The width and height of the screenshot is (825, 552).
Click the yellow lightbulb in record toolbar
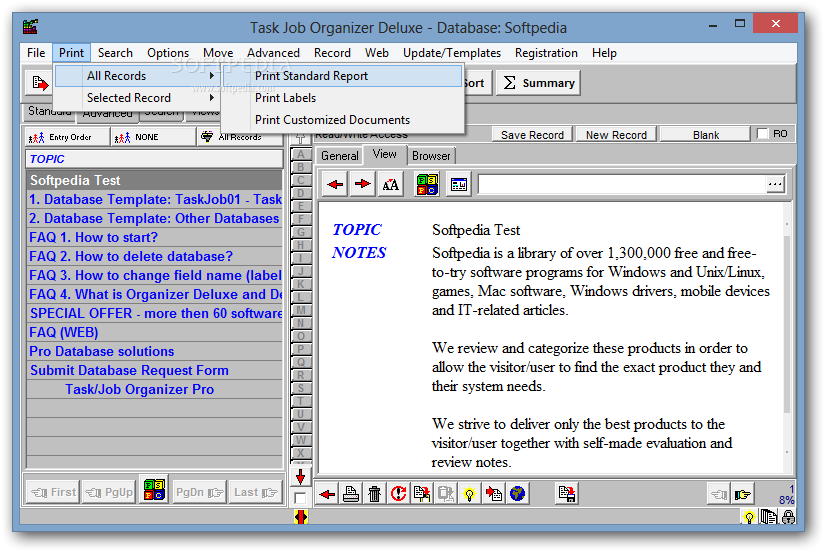tap(469, 494)
